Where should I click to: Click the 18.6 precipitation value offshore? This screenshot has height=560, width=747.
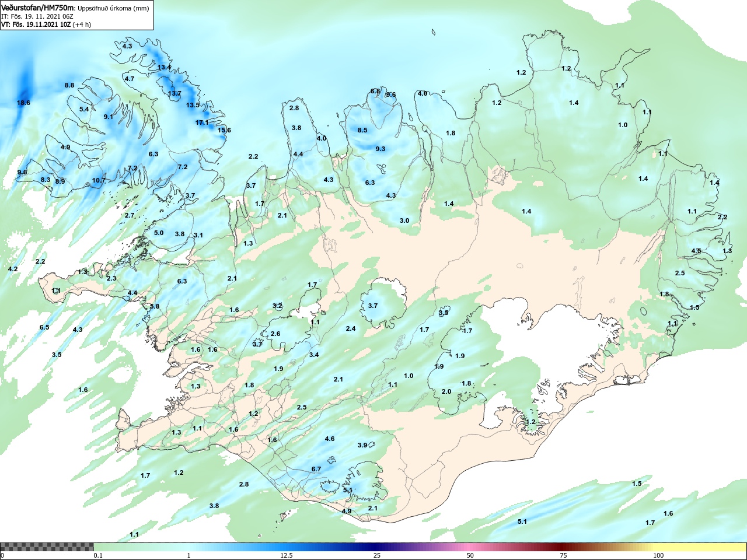pyautogui.click(x=23, y=103)
